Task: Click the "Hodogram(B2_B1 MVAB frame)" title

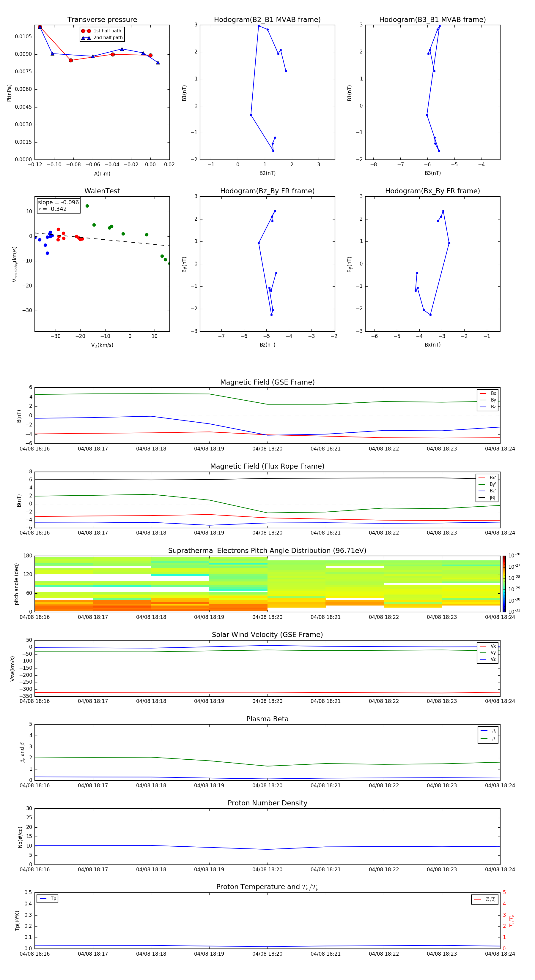Action: 267,20
